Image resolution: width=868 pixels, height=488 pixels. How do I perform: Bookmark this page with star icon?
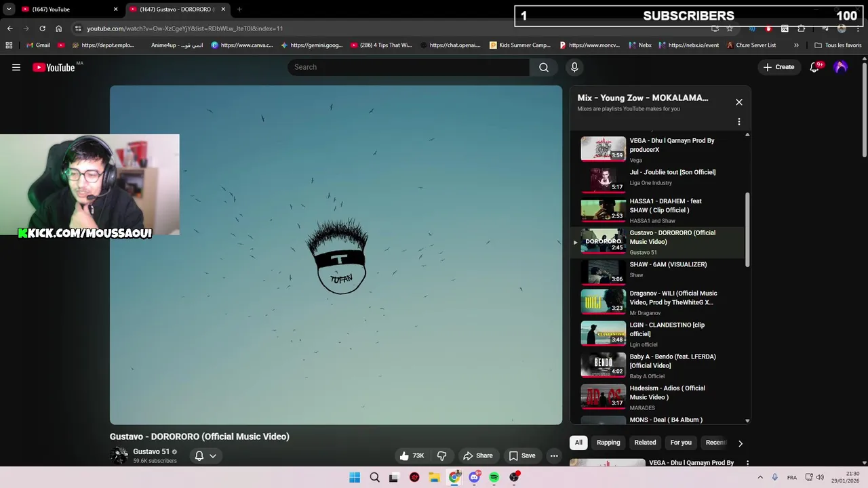pyautogui.click(x=730, y=28)
